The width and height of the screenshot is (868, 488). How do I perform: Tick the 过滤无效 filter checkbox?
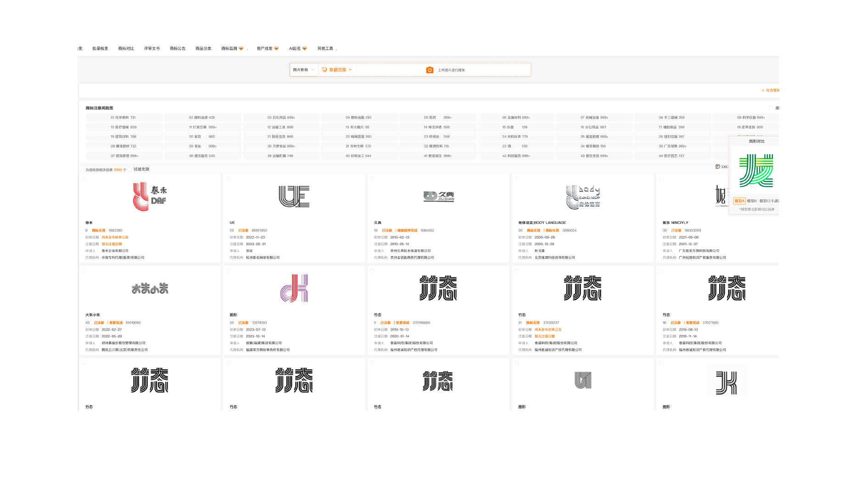129,169
